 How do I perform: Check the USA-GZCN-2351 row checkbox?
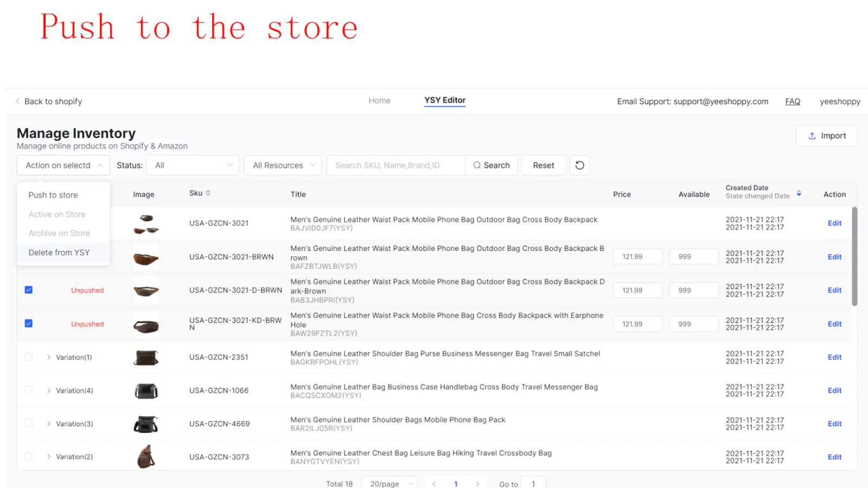pos(29,357)
